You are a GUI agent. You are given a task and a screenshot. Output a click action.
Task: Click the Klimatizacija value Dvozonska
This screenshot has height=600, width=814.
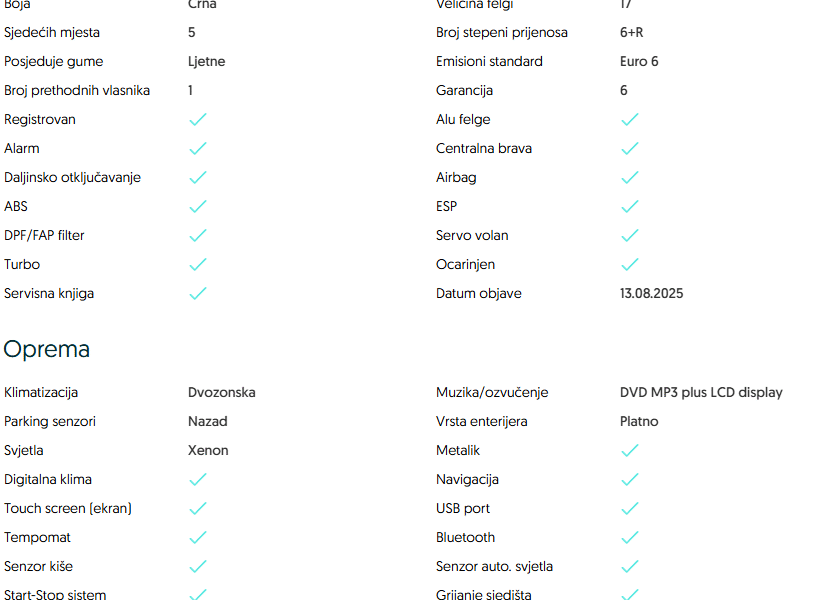point(221,392)
